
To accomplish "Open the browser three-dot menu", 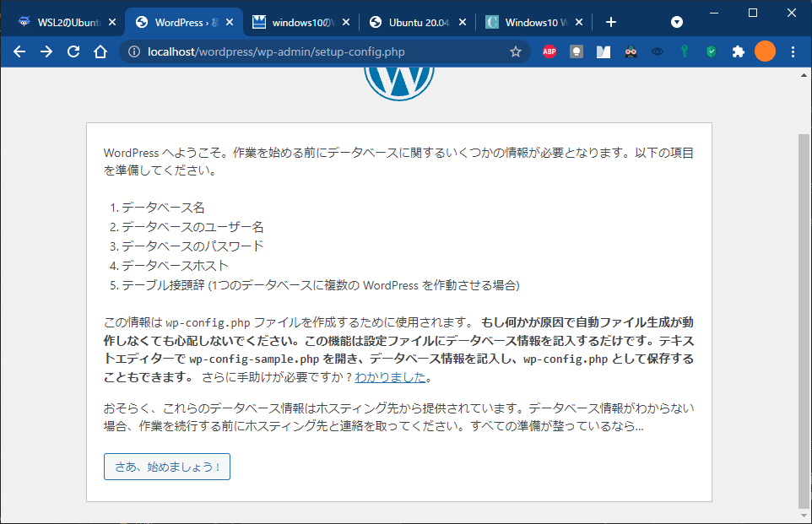I will click(793, 51).
